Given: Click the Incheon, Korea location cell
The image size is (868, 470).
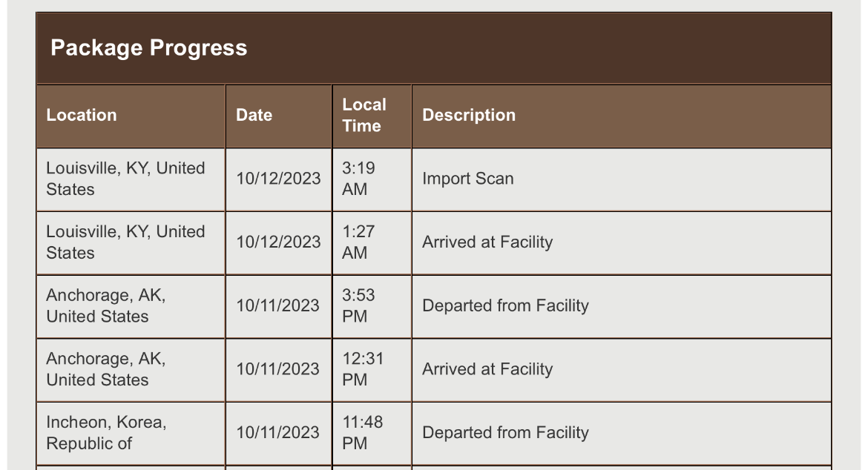Looking at the screenshot, I should point(131,434).
